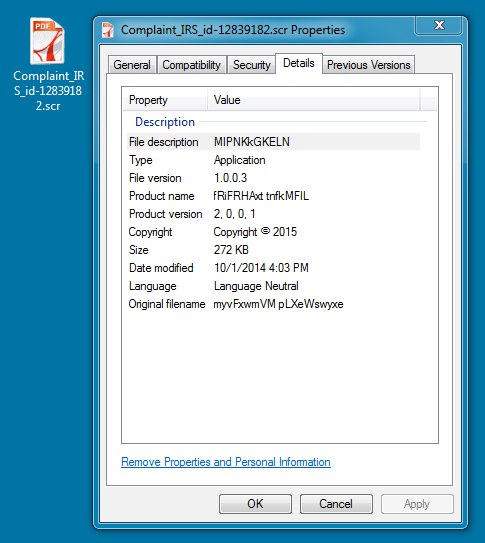The height and width of the screenshot is (543, 485).
Task: Select the Product name row
Action: [x=273, y=196]
